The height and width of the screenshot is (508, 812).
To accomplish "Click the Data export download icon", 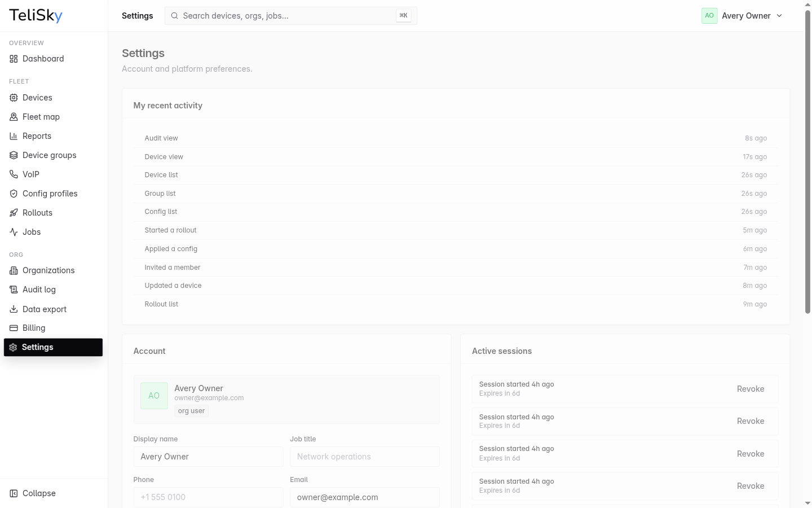I will tap(14, 309).
